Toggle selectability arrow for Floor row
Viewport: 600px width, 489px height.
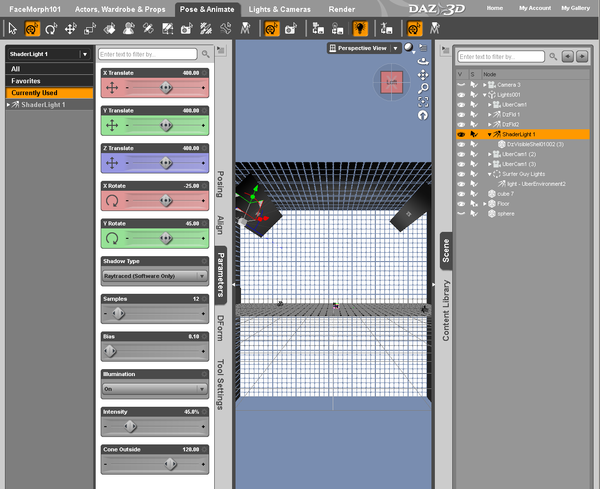474,204
